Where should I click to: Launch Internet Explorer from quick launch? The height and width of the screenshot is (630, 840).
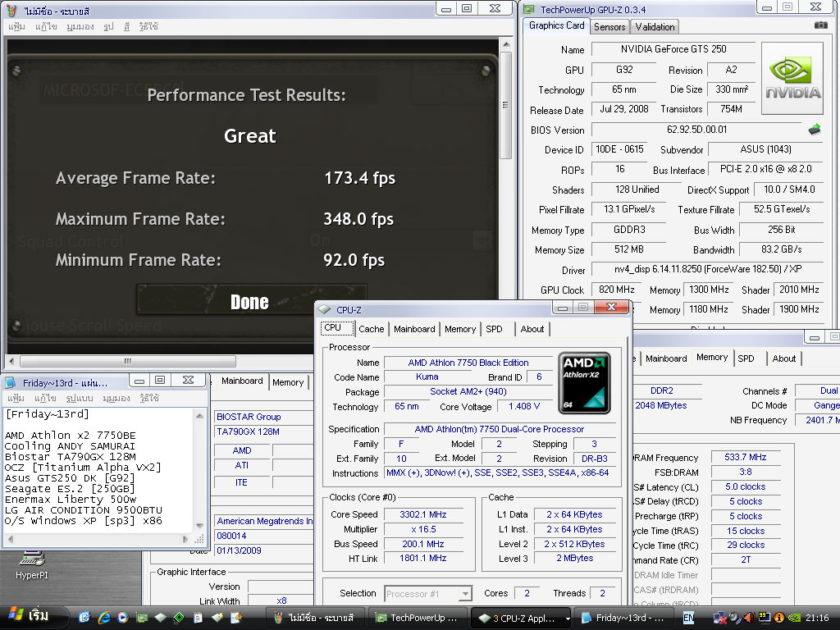tap(104, 618)
